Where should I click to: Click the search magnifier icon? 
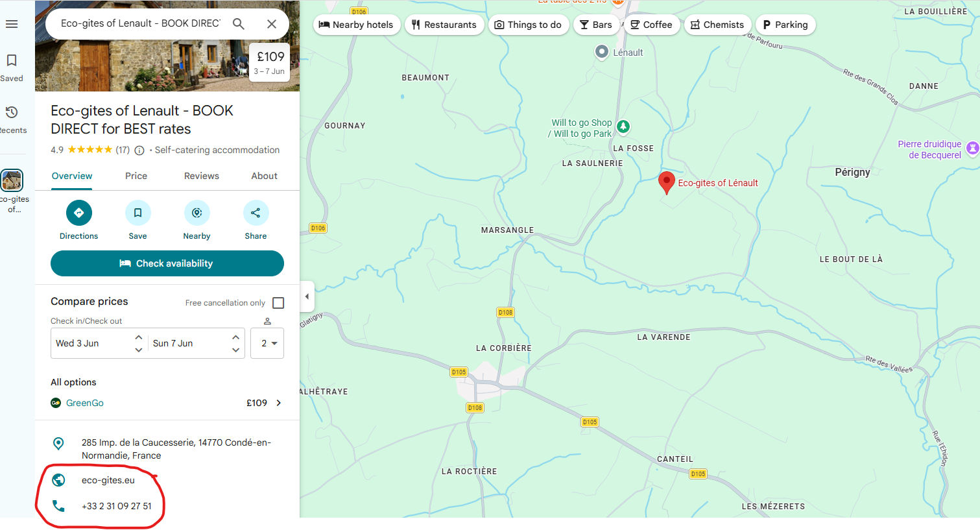[x=239, y=24]
